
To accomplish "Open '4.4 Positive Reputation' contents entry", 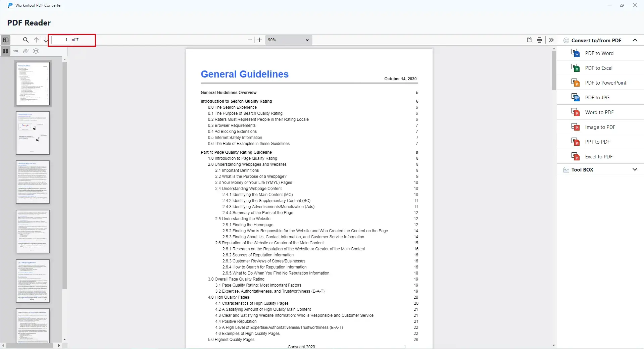I will click(x=236, y=321).
